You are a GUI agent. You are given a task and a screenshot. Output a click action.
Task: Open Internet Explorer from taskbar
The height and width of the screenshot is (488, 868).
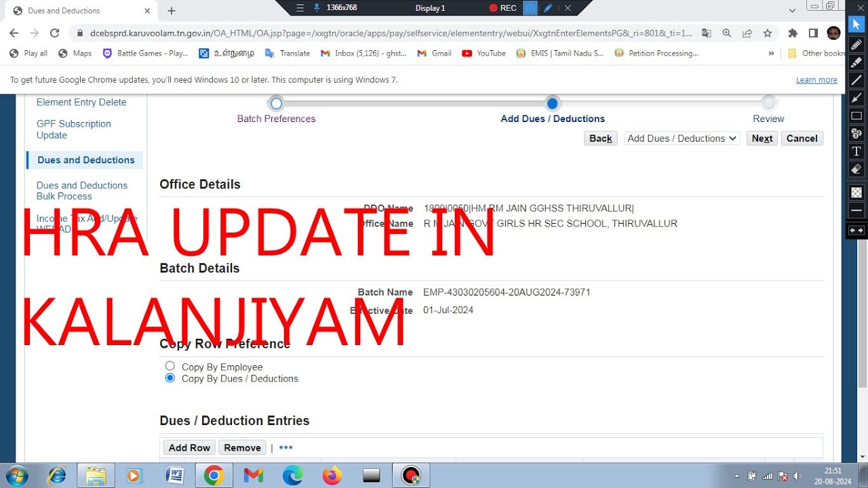pos(57,476)
